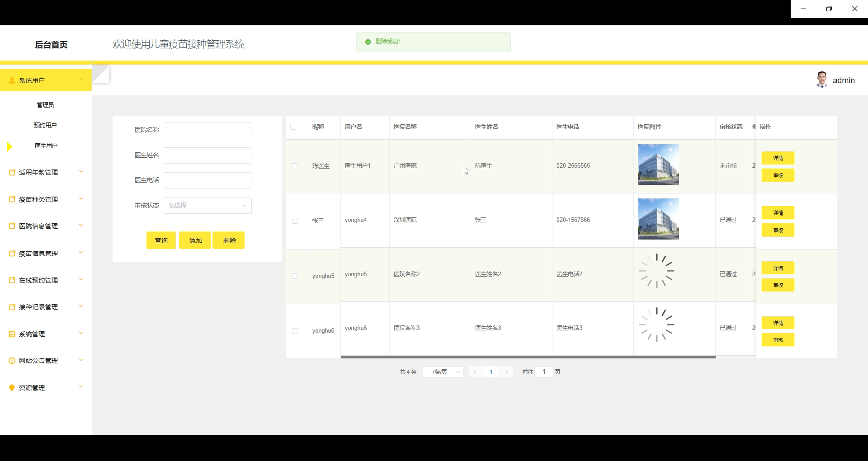This screenshot has height=461, width=868.
Task: Go to 后台首页 home link
Action: [x=51, y=45]
